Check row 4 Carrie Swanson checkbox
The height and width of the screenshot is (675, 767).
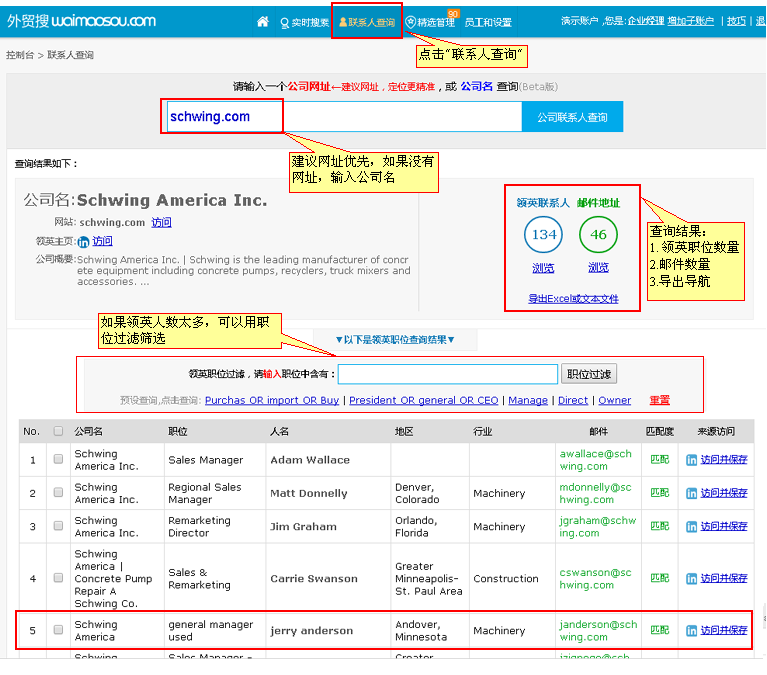[58, 578]
